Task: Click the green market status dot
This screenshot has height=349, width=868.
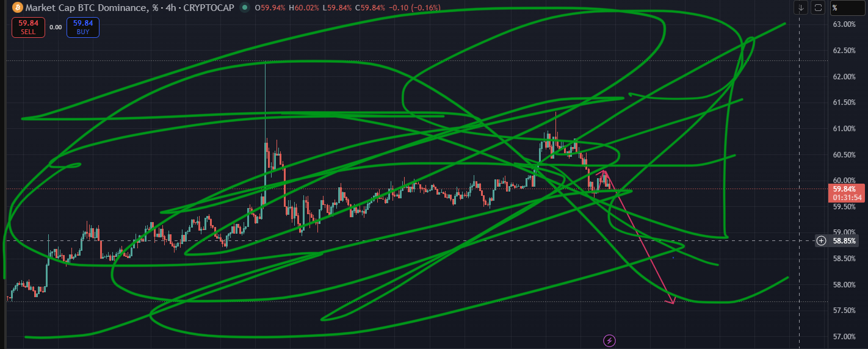Action: click(x=245, y=7)
